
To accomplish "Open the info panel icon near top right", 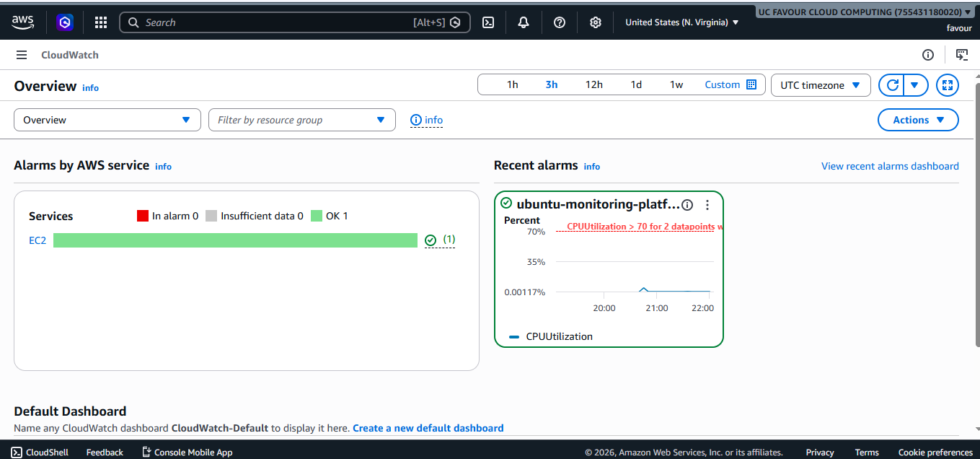I will (x=928, y=55).
